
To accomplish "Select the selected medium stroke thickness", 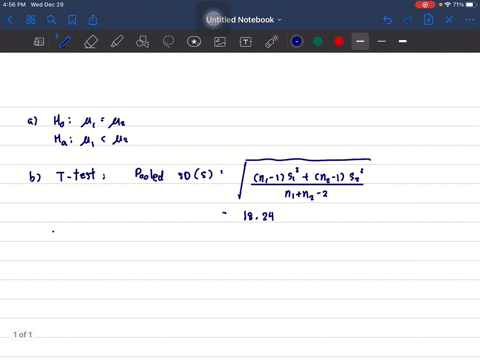I will pyautogui.click(x=360, y=41).
